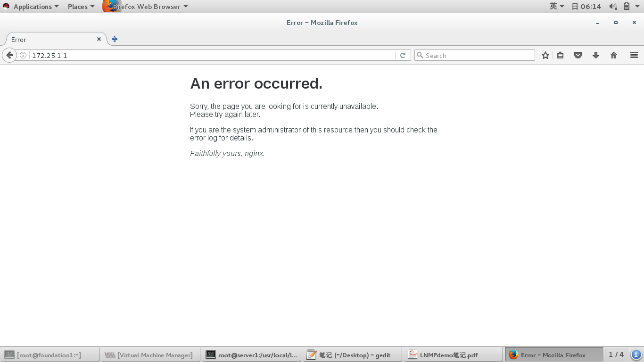Switch to root@server1 terminal window
Image resolution: width=644 pixels, height=362 pixels.
point(251,355)
